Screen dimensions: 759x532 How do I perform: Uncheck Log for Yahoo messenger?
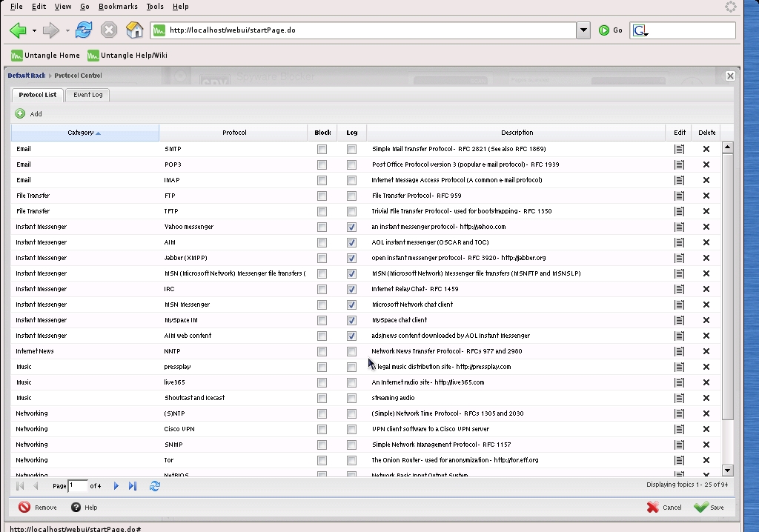[352, 227]
